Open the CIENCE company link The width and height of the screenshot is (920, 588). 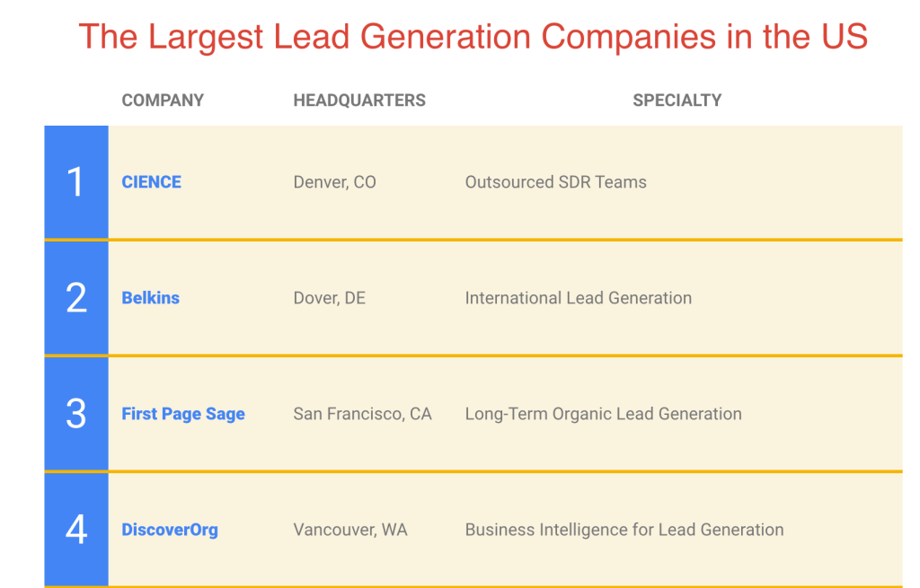coord(151,181)
